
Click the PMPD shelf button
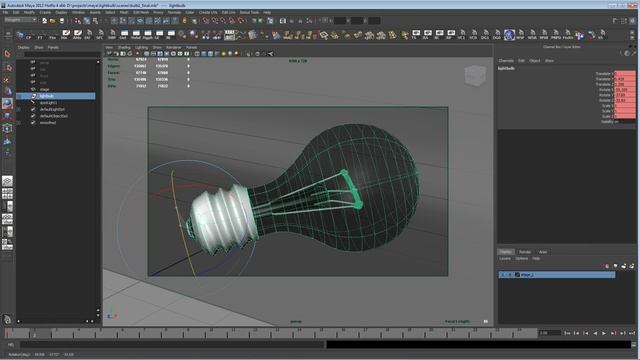point(556,35)
